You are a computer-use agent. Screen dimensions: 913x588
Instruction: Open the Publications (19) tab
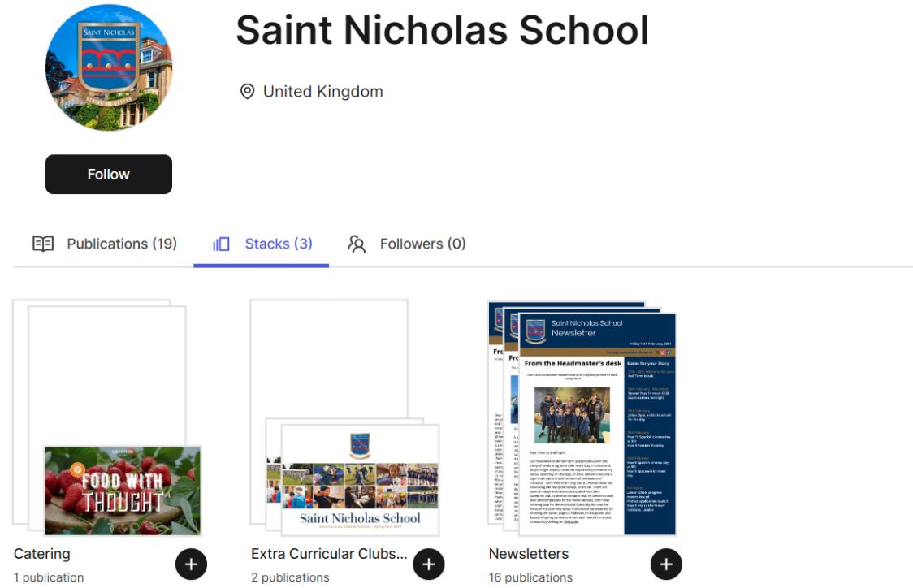tap(104, 244)
